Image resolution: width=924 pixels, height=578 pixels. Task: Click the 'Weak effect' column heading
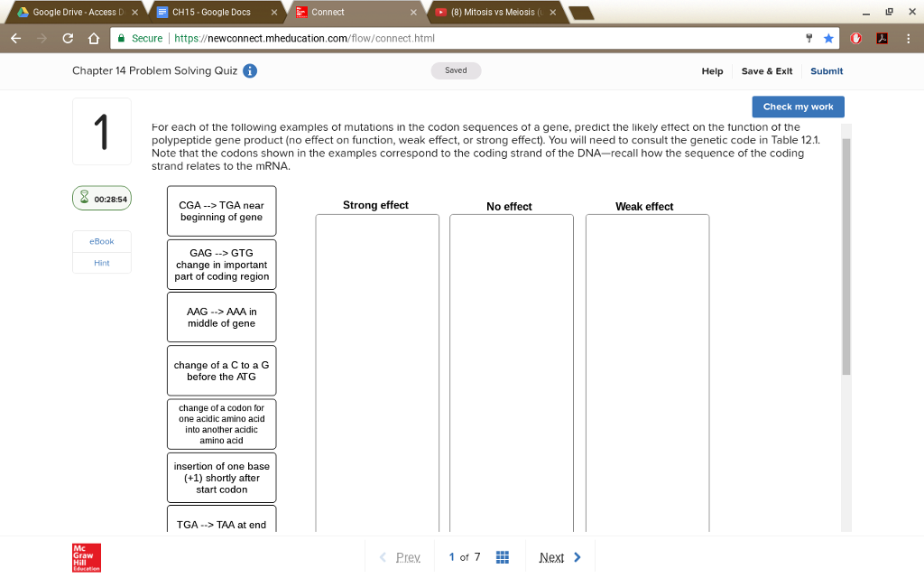click(644, 207)
